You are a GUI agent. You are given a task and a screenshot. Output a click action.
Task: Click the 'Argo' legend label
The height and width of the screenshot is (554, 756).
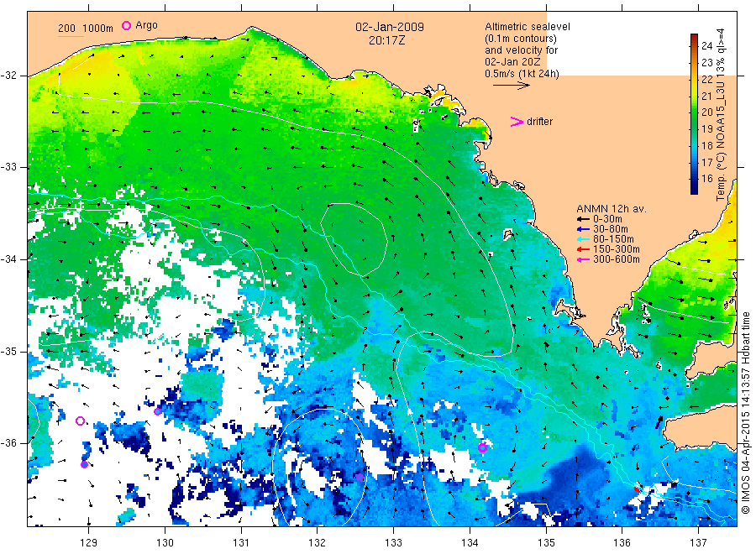[146, 25]
